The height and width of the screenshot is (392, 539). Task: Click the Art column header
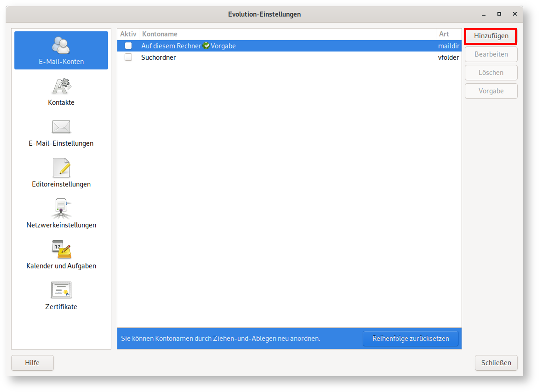444,34
